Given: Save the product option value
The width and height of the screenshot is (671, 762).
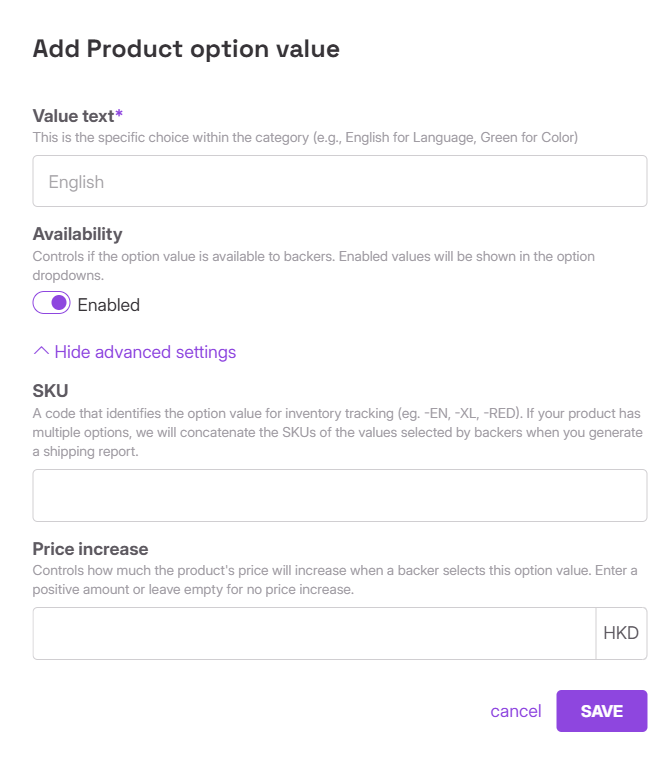Looking at the screenshot, I should [601, 711].
